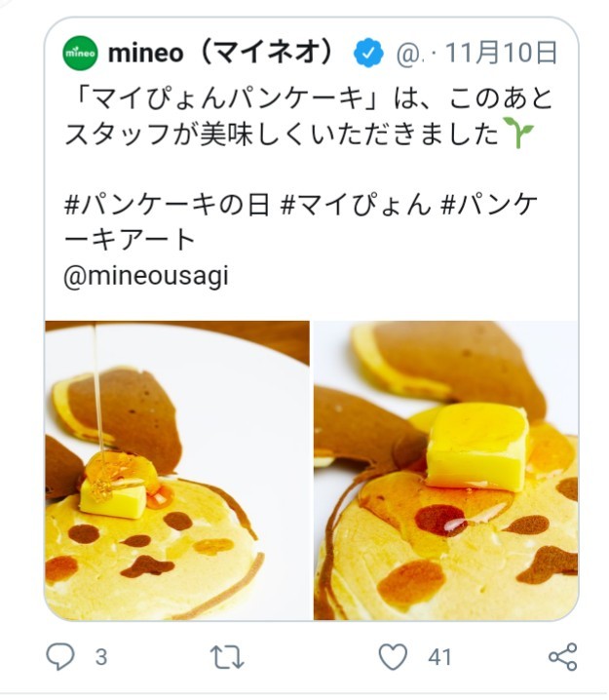This screenshot has height=700, width=609.
Task: Open the #マイぴょん hashtag
Action: tap(354, 206)
